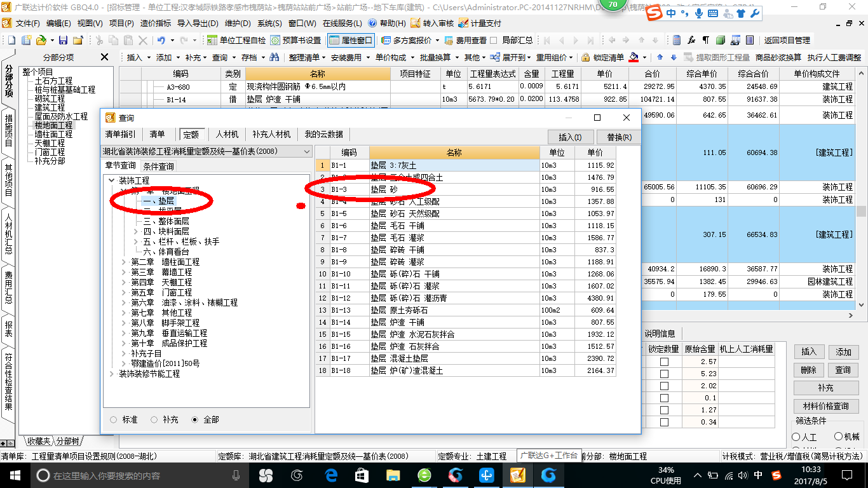Expand 第二章 墙柱面工程 node

[x=125, y=262]
